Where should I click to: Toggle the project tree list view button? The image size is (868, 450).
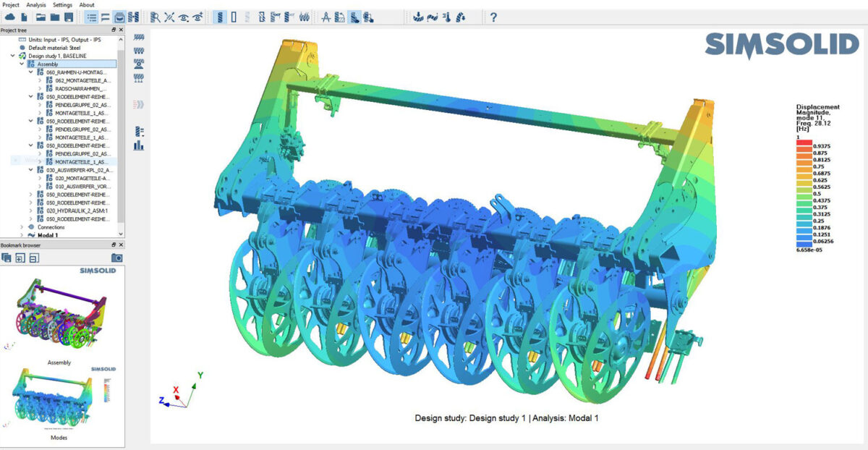91,17
